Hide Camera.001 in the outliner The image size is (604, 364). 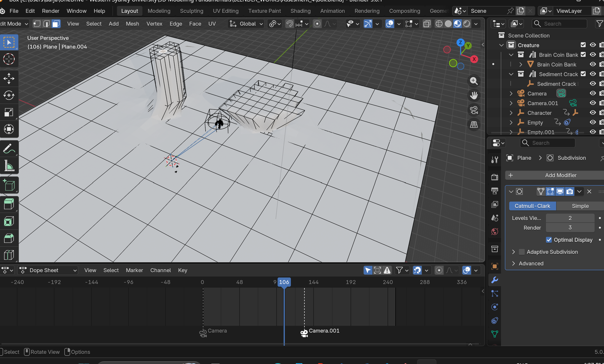coord(593,103)
